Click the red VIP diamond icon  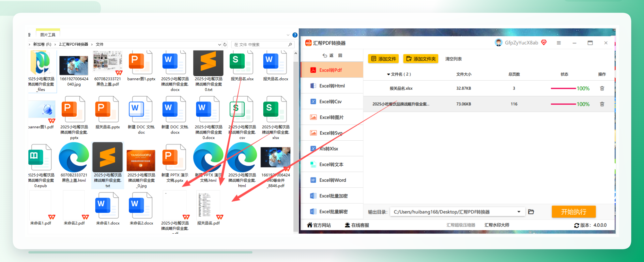[544, 42]
